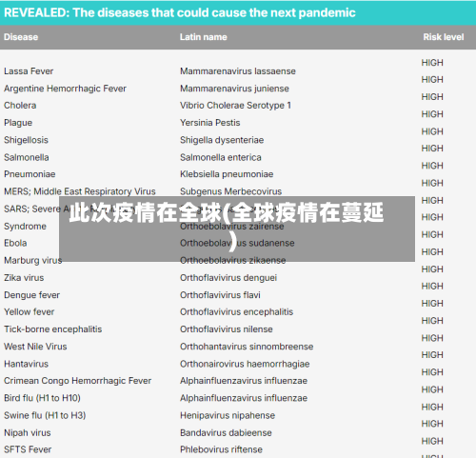Screen dimensions: 476x458
Task: Select the 'Orthoflavivirus denguei' cell
Action: [228, 278]
